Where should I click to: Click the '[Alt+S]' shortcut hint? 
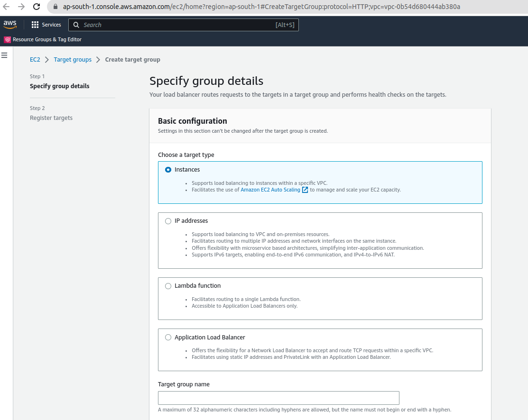[285, 25]
